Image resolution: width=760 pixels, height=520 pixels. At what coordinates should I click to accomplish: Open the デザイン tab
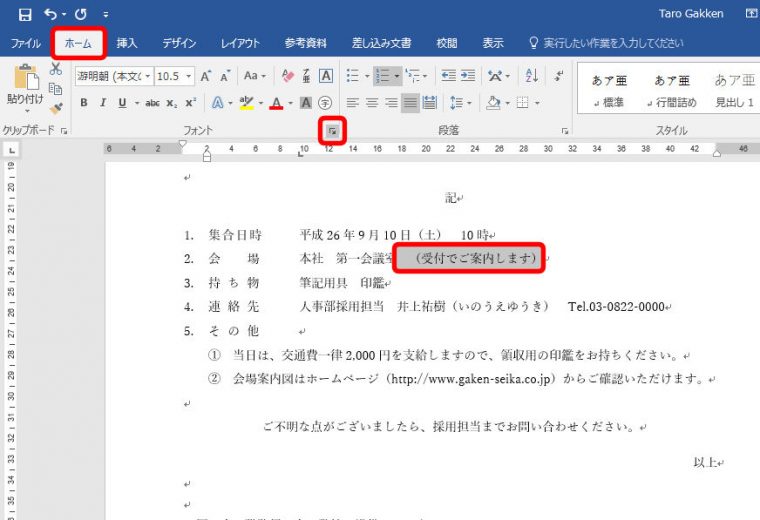[x=179, y=43]
